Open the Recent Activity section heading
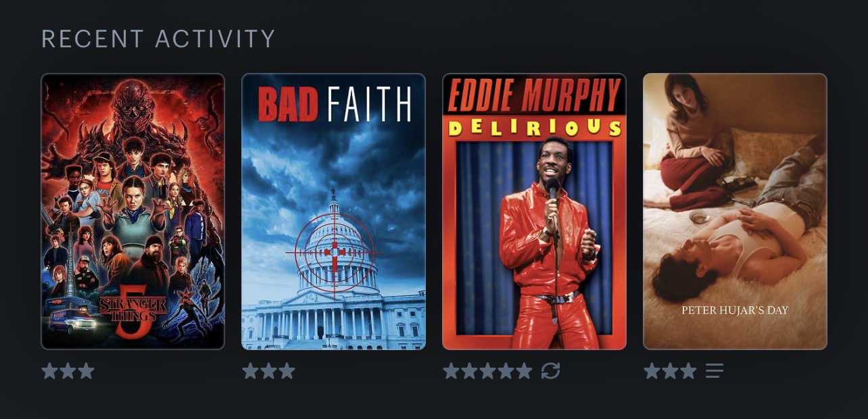The height and width of the screenshot is (419, 868). pos(158,39)
